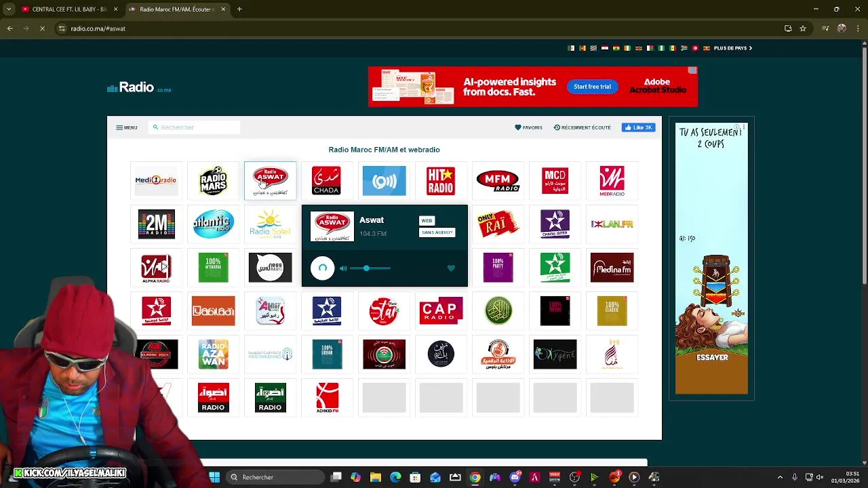The image size is (868, 488).
Task: Open the Favoris section
Action: tap(528, 127)
